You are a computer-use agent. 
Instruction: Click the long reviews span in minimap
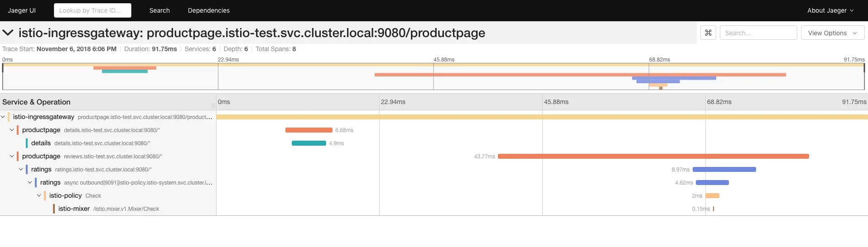(580, 75)
